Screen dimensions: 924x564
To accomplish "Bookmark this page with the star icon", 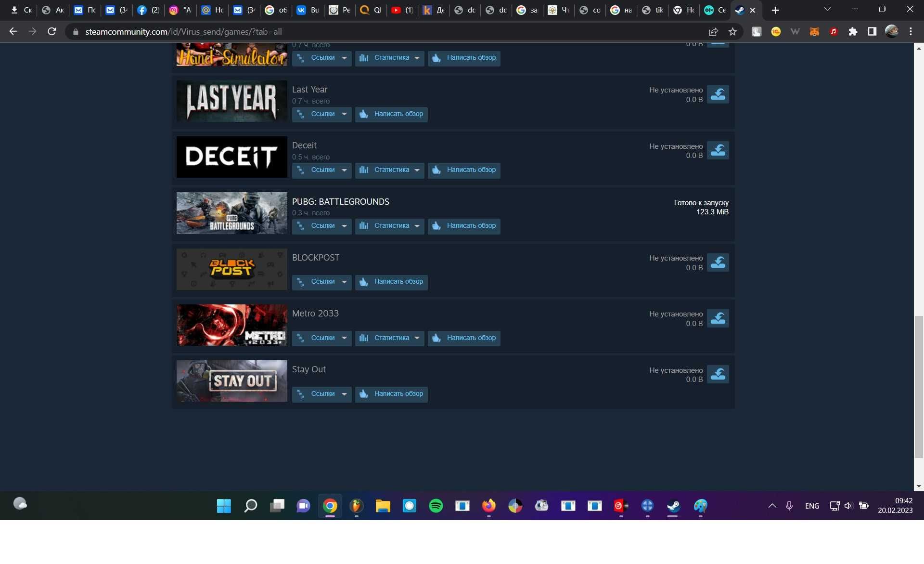I will (732, 32).
